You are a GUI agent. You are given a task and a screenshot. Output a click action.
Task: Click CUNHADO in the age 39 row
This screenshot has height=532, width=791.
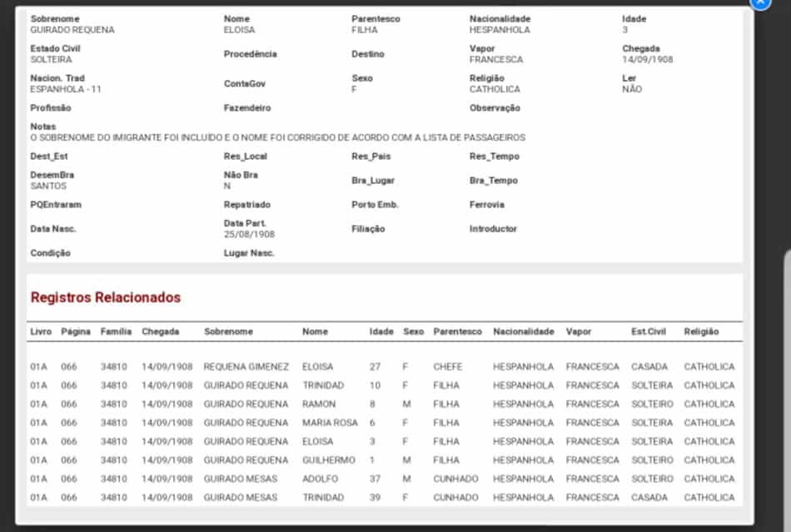pos(455,497)
